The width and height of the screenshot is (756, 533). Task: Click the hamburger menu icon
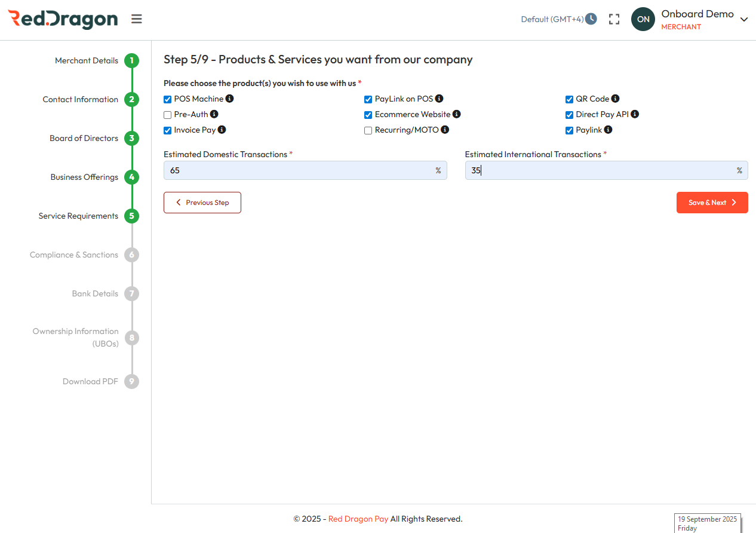click(x=137, y=19)
